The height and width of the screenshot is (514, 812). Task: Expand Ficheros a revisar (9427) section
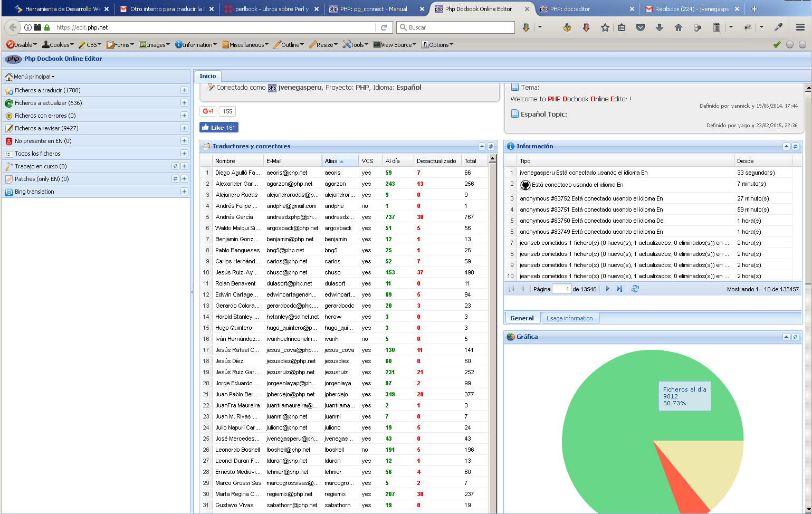[x=184, y=128]
